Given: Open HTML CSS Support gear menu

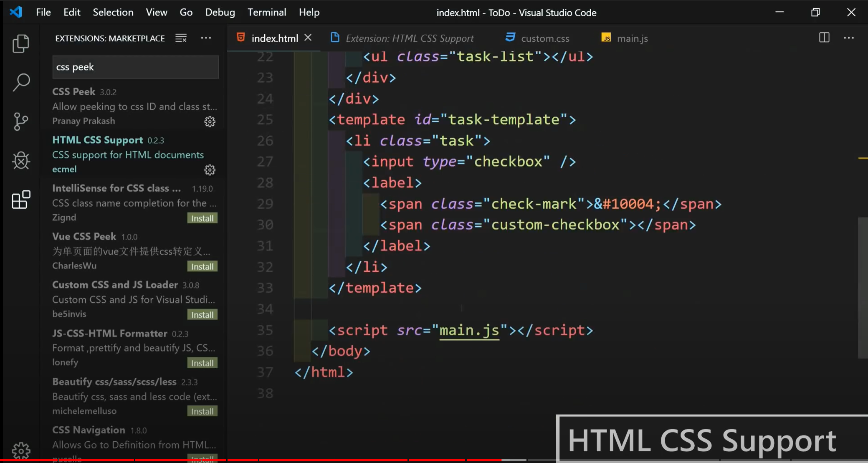Looking at the screenshot, I should point(210,170).
